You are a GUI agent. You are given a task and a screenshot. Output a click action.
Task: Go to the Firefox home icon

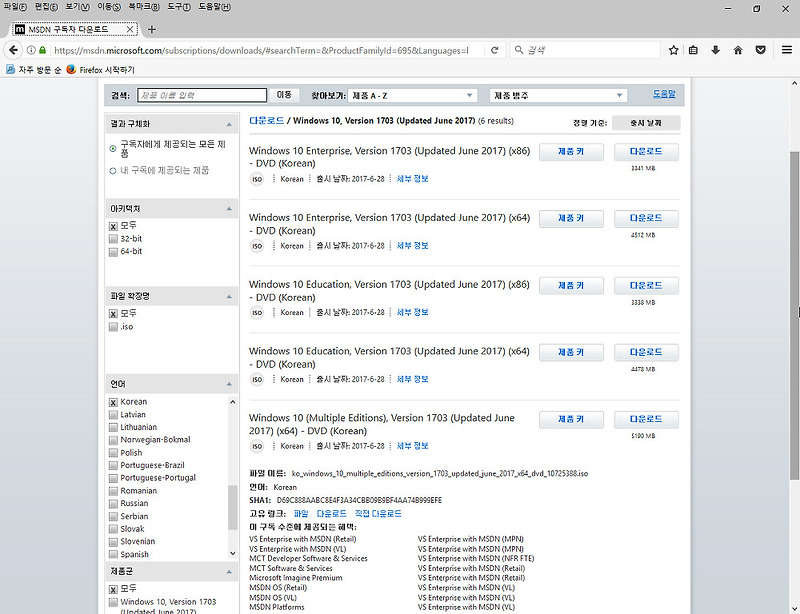pos(738,50)
